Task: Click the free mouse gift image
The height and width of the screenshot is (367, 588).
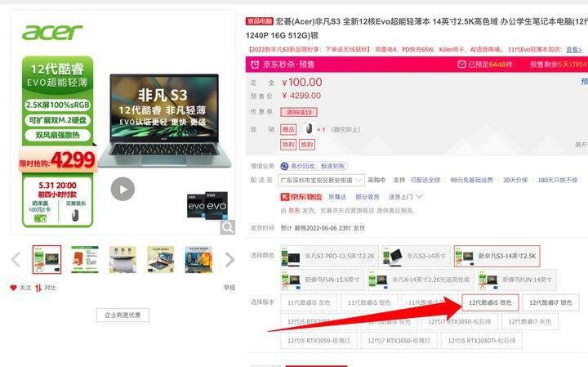Action: 308,129
